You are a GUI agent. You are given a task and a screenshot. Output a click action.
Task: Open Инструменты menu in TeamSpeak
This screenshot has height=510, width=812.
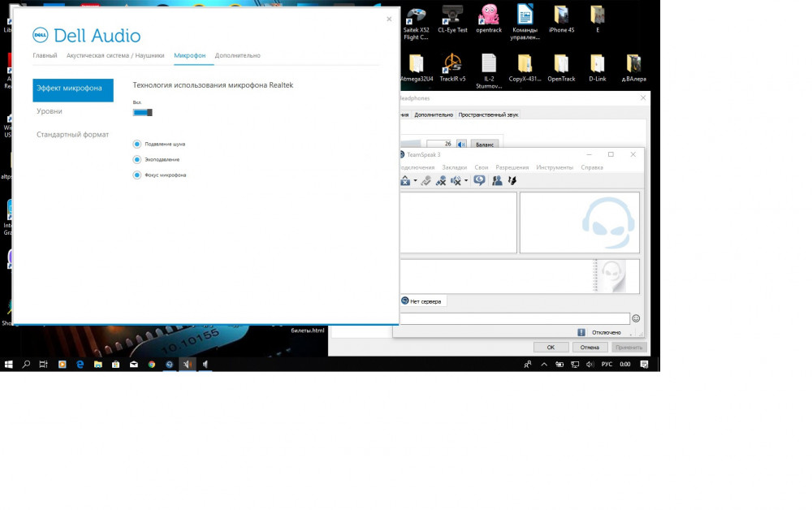555,167
